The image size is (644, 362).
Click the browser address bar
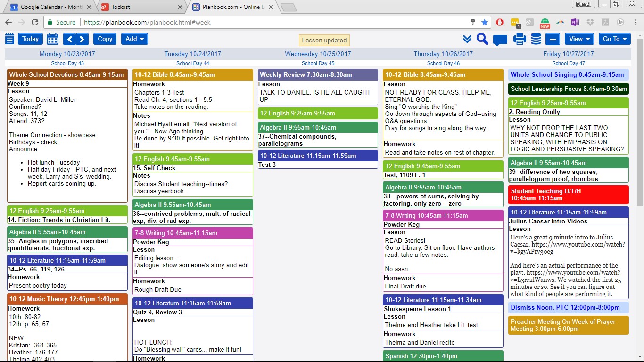pyautogui.click(x=273, y=22)
